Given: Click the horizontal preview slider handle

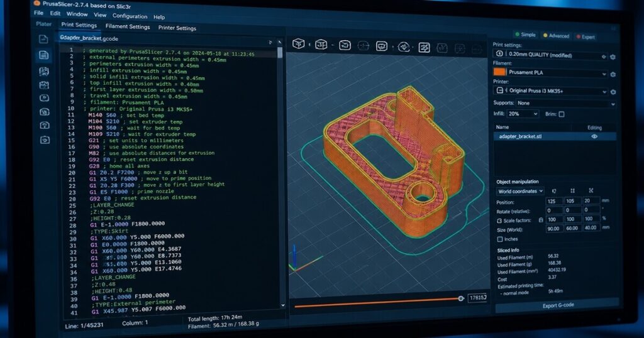Looking at the screenshot, I should pos(461,298).
